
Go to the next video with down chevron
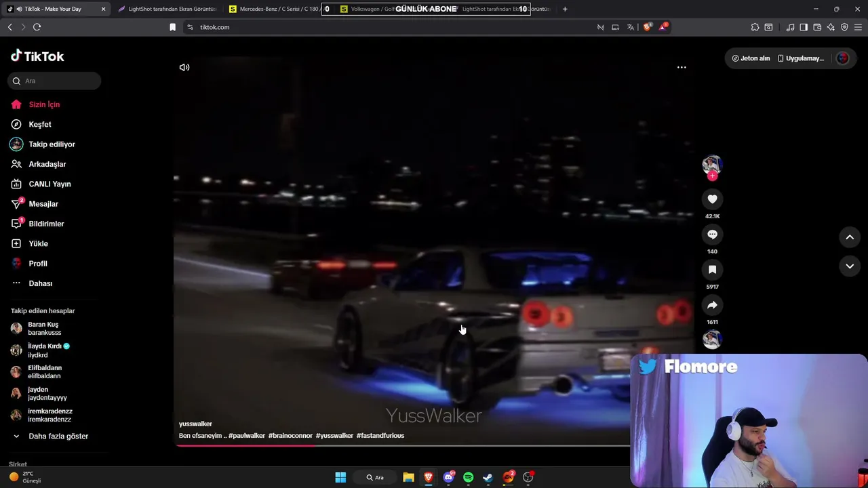point(850,266)
